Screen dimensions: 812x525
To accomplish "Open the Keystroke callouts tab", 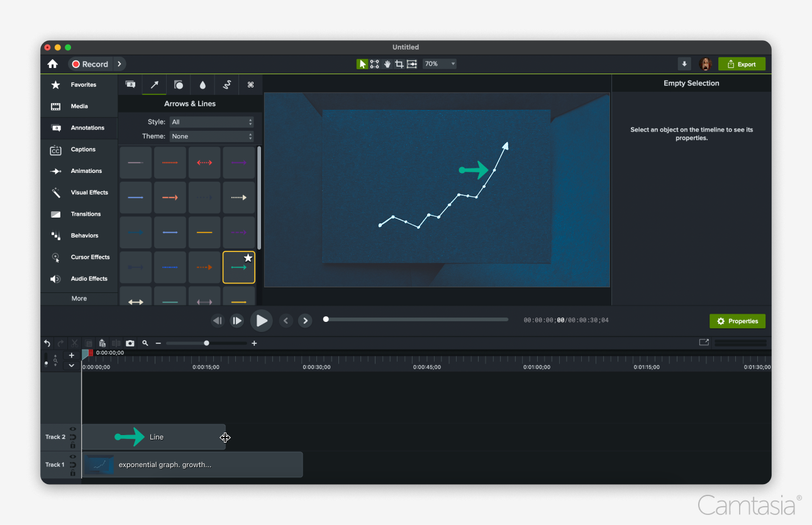I will coord(250,84).
